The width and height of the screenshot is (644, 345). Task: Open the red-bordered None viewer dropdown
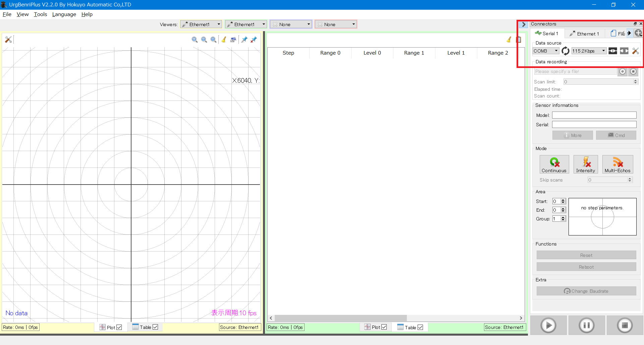pyautogui.click(x=336, y=24)
